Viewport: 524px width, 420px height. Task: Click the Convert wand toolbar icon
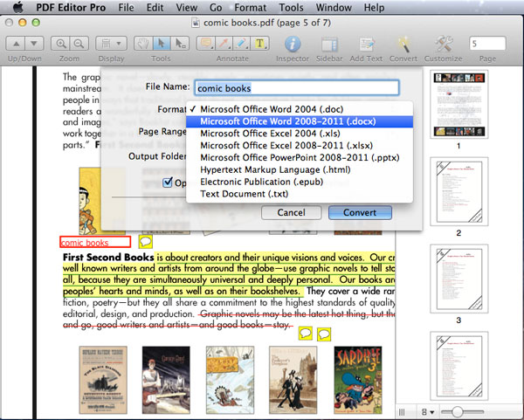coord(403,45)
